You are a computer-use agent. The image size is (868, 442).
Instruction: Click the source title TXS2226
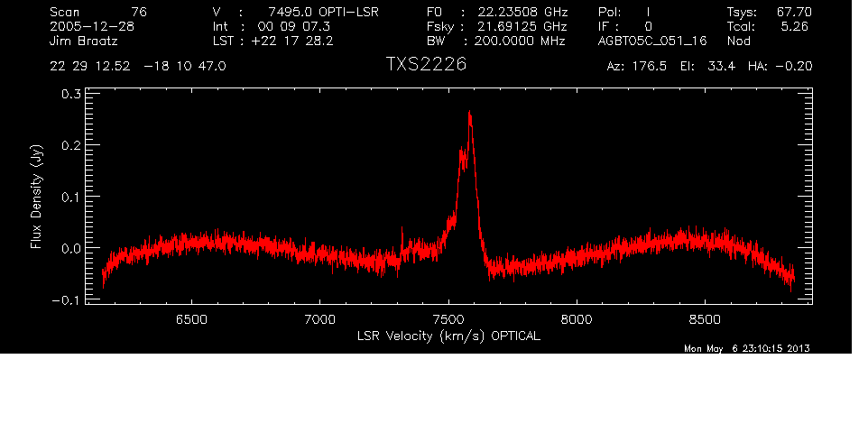tap(426, 65)
